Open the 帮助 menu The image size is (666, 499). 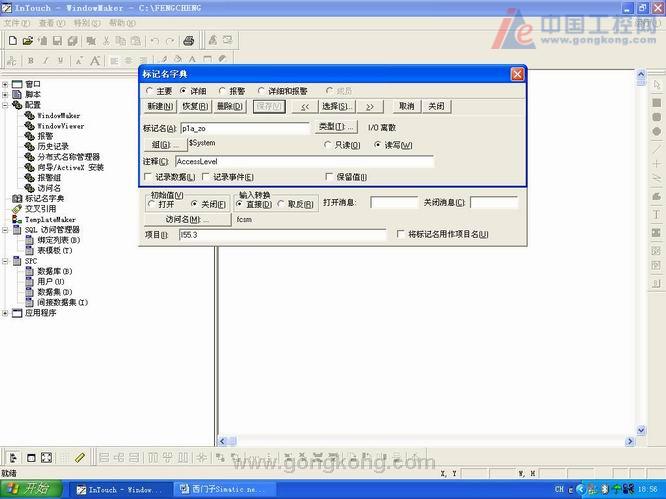tap(122, 23)
